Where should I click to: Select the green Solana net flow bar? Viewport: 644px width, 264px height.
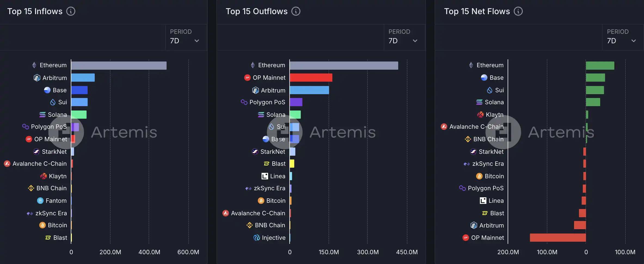pos(593,102)
